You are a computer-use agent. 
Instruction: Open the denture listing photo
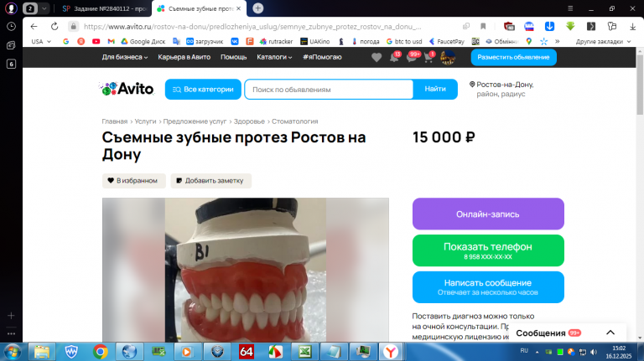click(246, 270)
